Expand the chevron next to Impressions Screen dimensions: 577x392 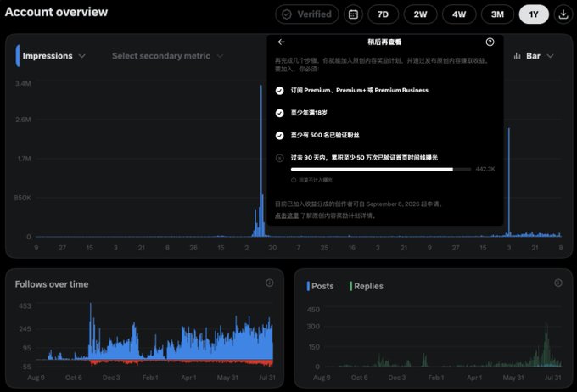(82, 56)
